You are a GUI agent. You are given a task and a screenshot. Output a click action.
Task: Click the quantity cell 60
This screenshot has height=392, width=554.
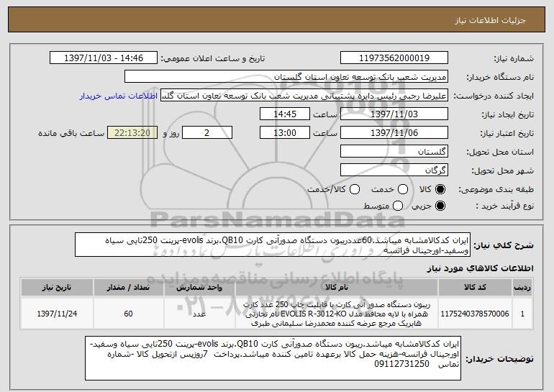(x=128, y=314)
